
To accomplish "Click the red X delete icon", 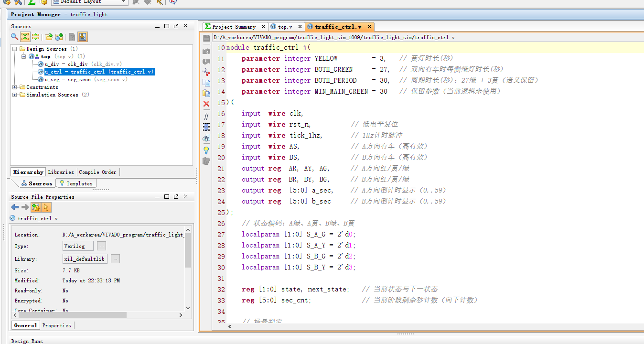I will tap(206, 104).
